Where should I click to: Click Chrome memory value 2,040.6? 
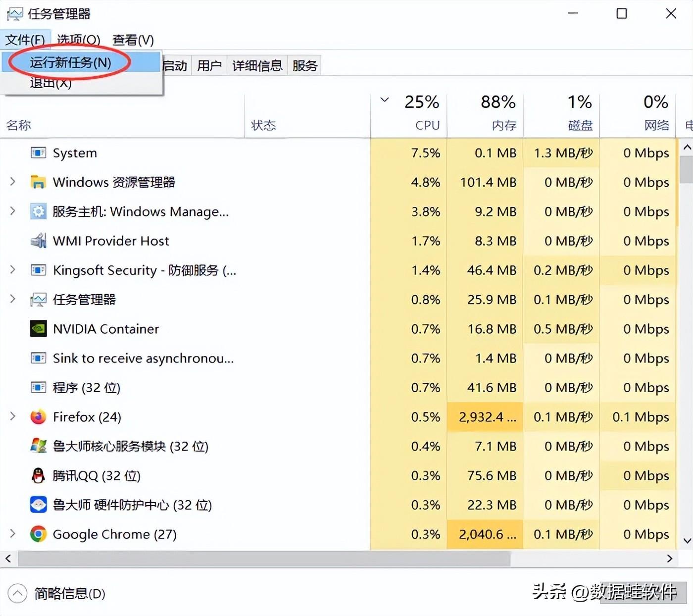(485, 534)
